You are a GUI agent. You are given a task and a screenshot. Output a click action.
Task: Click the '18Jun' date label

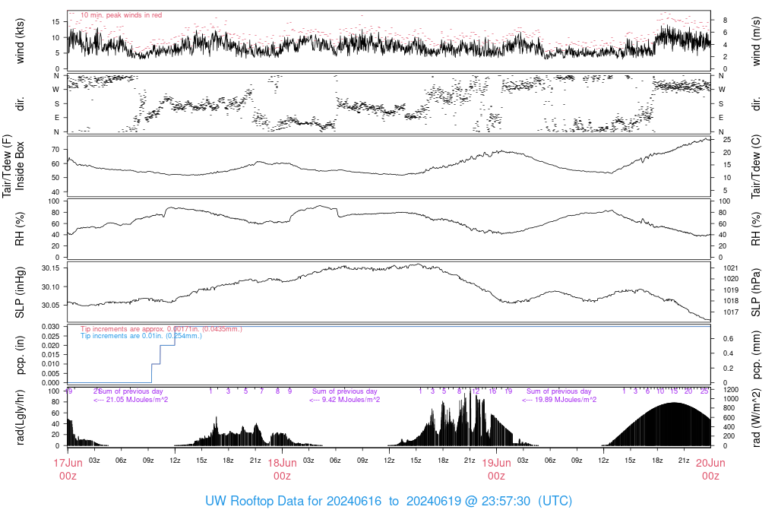pyautogui.click(x=283, y=463)
